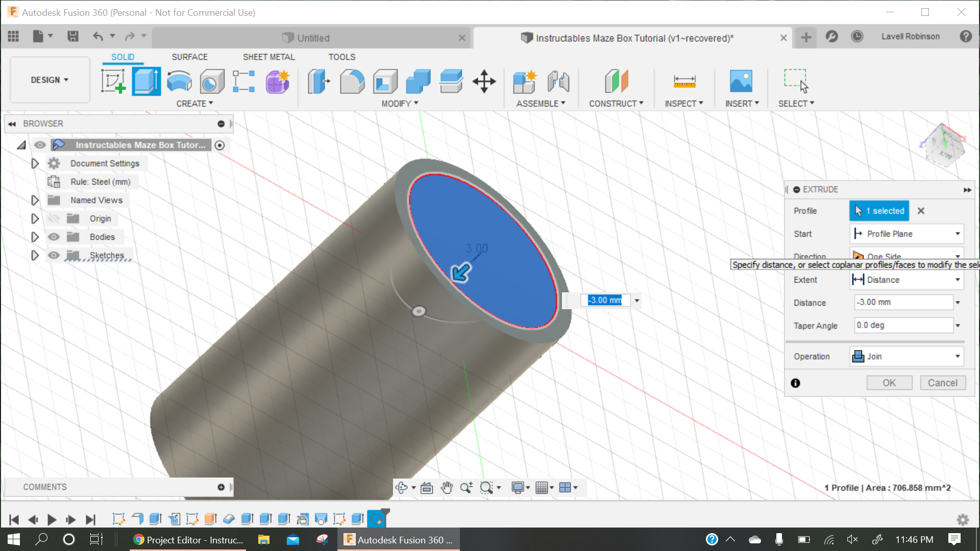Open the Windows Start menu
980x551 pixels.
coord(14,540)
